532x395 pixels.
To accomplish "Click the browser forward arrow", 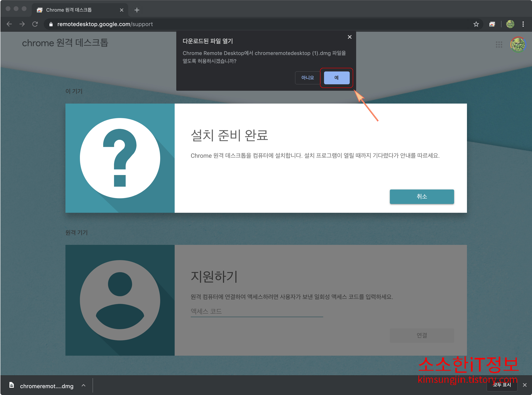I will (22, 24).
